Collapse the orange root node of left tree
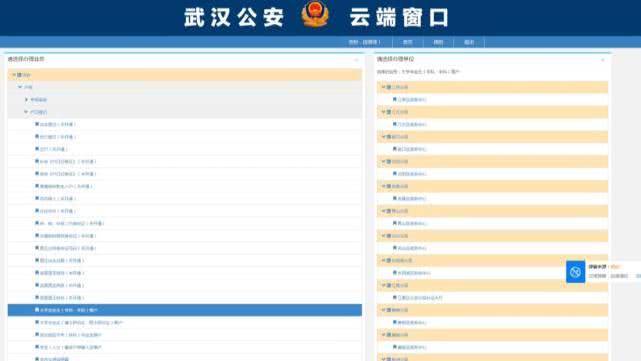641x361 pixels. (x=14, y=75)
